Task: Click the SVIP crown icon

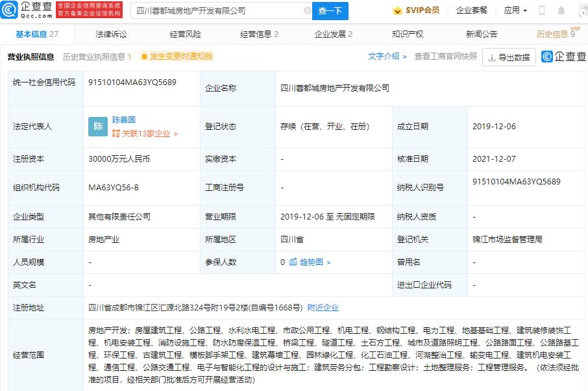Action: point(397,11)
